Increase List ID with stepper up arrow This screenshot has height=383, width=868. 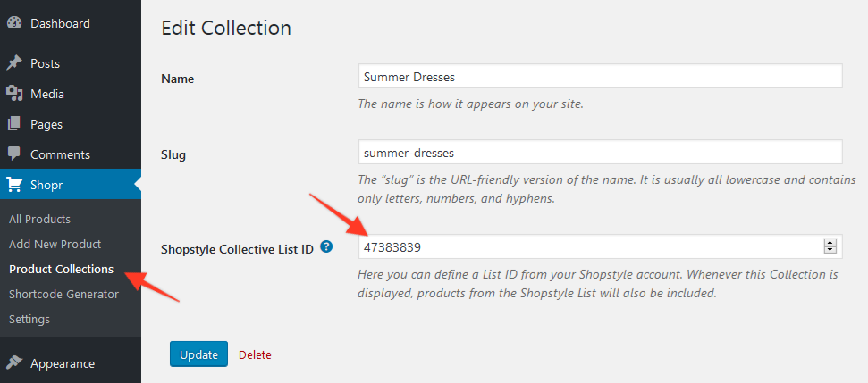830,243
